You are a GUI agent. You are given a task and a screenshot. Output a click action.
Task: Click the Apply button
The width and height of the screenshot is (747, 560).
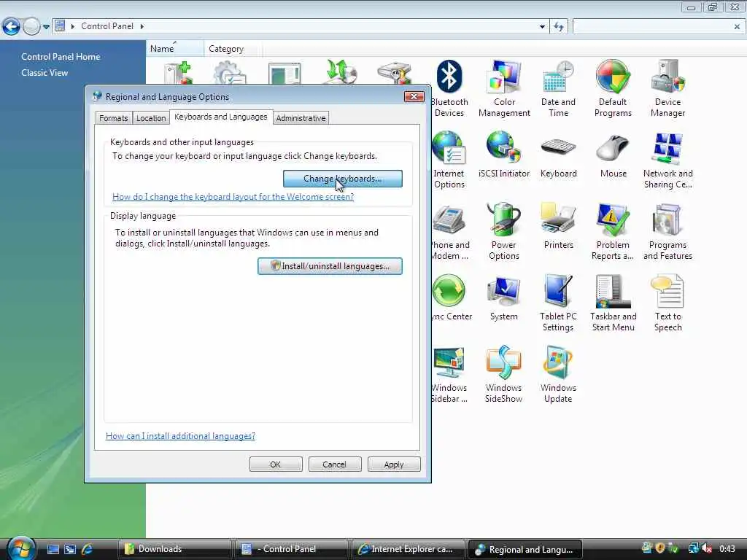pos(394,464)
